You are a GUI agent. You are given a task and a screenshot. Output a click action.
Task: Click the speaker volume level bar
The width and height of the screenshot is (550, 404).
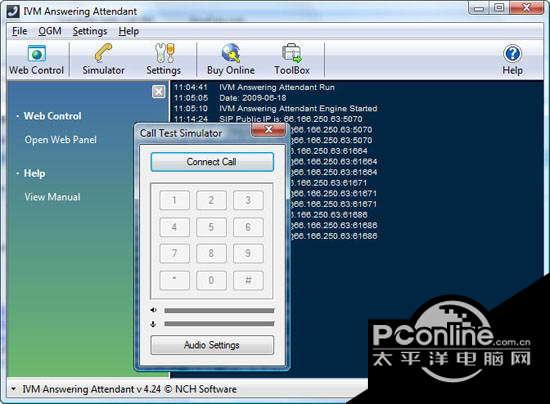(x=219, y=310)
